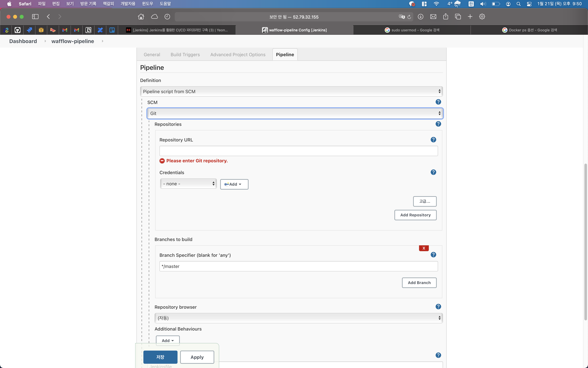
Task: Open the 방문 기록 menu
Action: 88,4
